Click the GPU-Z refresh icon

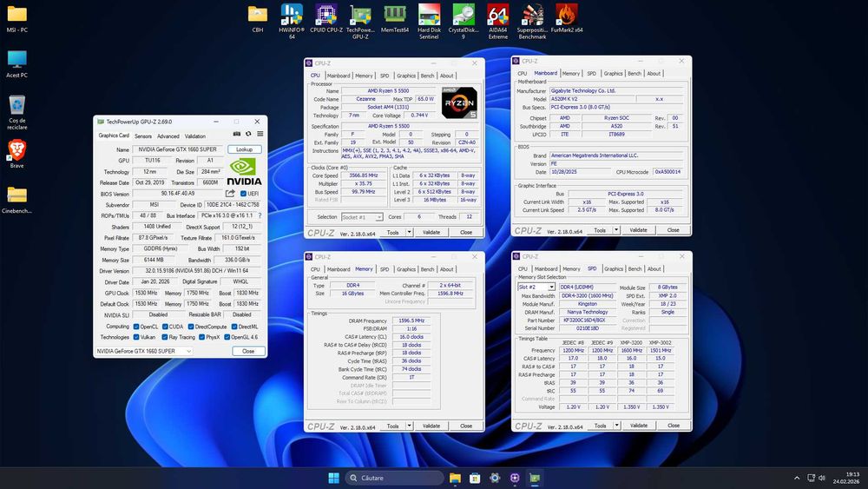[248, 134]
